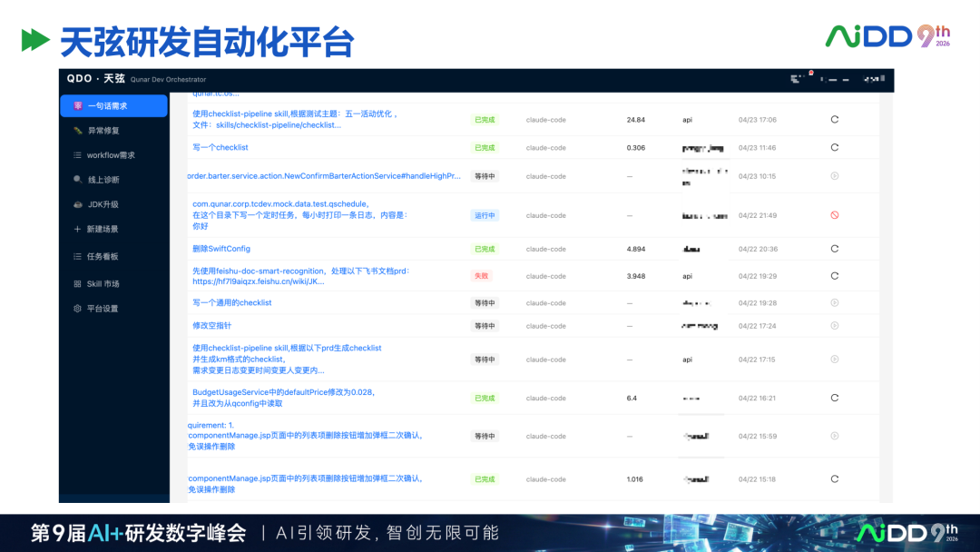Select workflow需求 in the sidebar

pos(113,155)
